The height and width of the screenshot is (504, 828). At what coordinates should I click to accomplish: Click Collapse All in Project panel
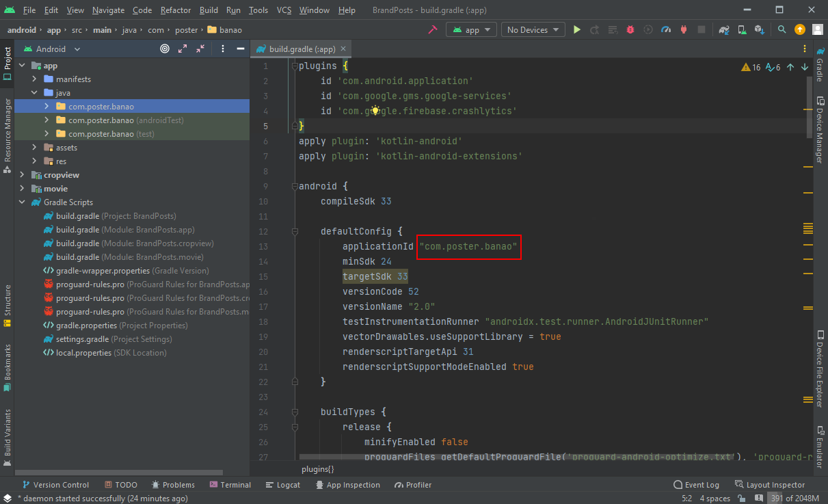click(x=200, y=49)
